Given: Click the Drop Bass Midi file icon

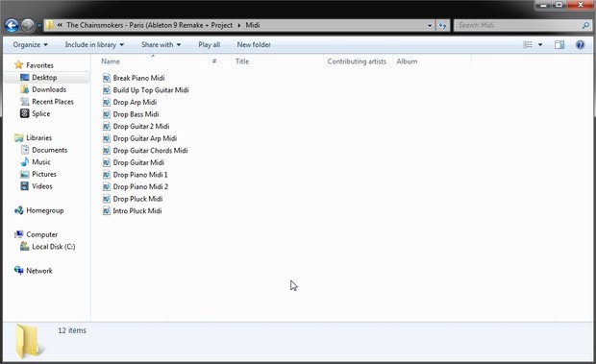Looking at the screenshot, I should (x=107, y=114).
